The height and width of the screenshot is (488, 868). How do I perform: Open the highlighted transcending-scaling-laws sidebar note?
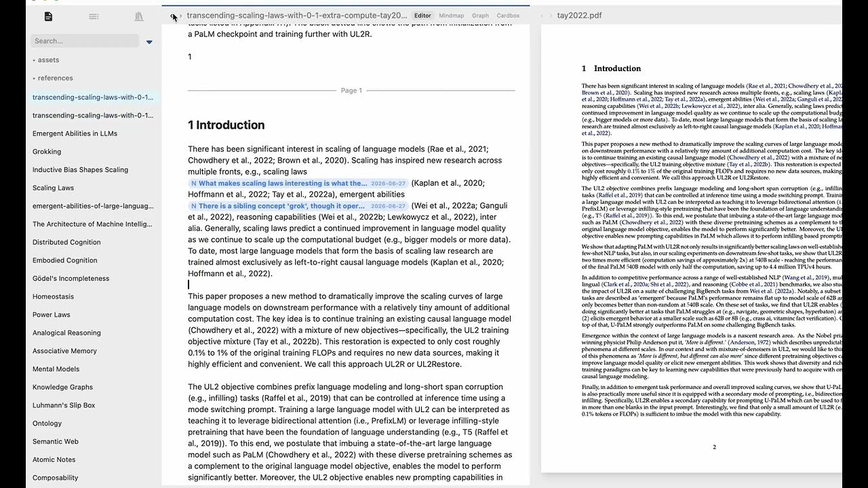click(93, 97)
